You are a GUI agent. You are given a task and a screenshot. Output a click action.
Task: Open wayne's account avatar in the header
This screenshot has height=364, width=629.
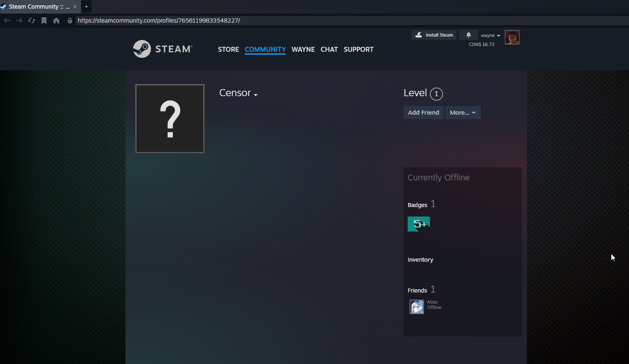coord(512,37)
